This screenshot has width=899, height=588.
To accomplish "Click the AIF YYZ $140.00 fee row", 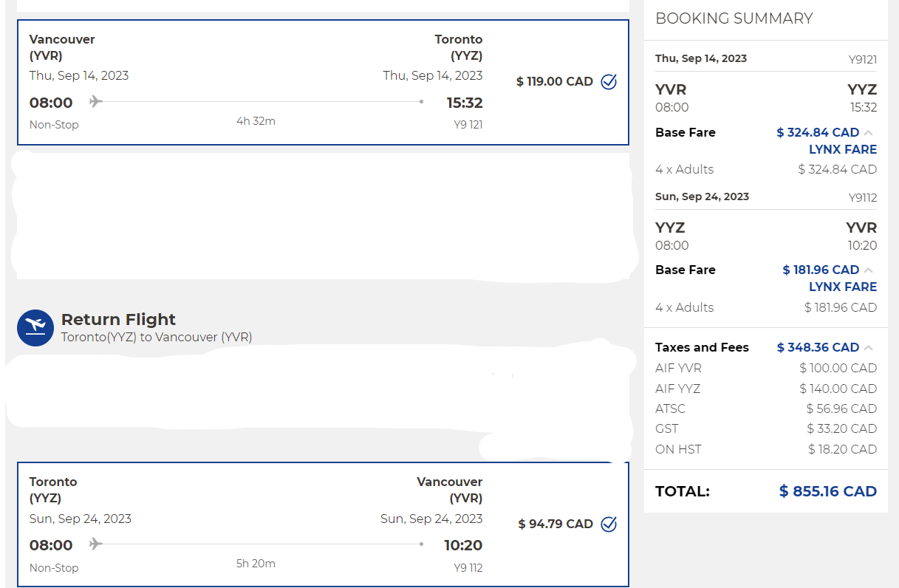I will (765, 389).
